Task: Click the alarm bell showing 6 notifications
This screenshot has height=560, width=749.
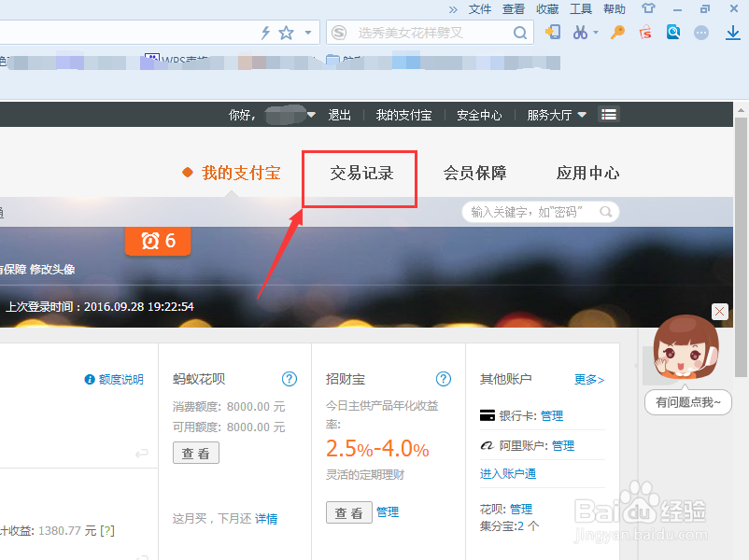Action: pos(157,241)
